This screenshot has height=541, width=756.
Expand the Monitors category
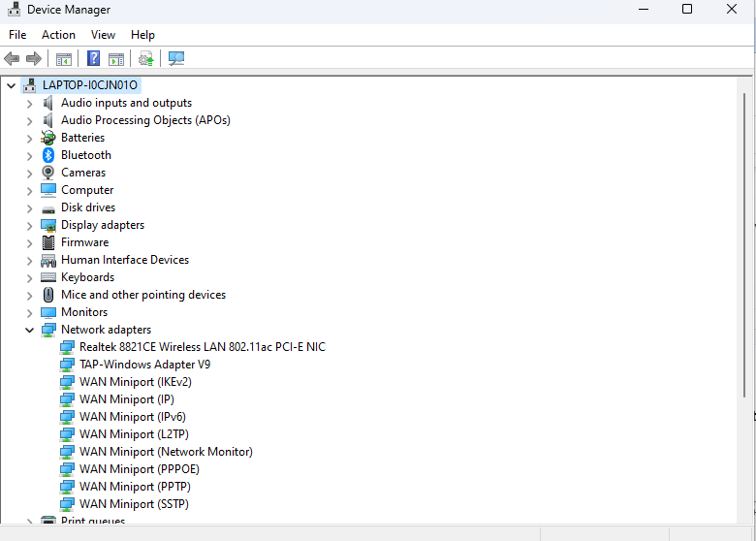pos(29,312)
